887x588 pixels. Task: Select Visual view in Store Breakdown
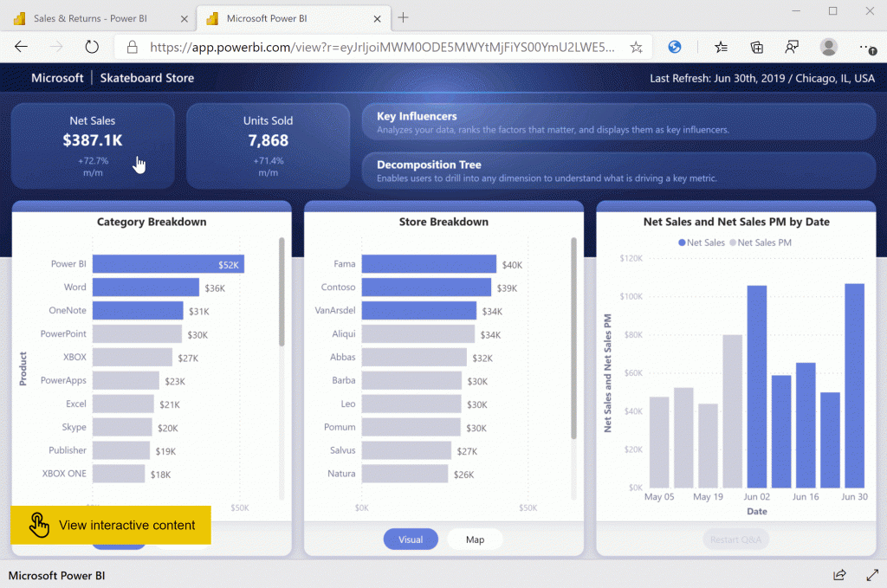(411, 540)
